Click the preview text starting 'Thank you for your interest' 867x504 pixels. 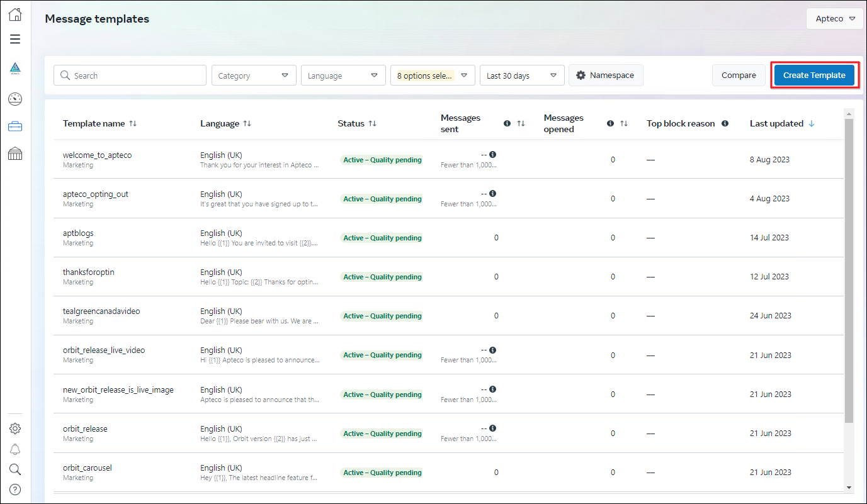click(259, 165)
